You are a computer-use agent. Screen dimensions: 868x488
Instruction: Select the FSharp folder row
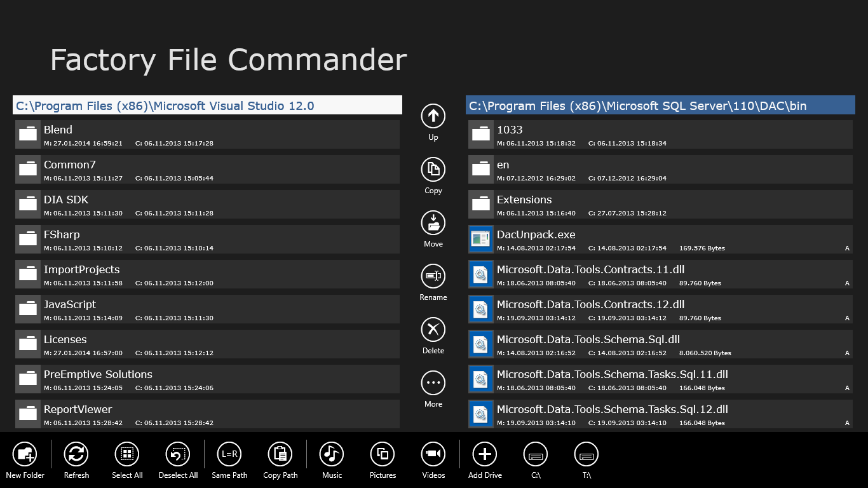point(207,239)
